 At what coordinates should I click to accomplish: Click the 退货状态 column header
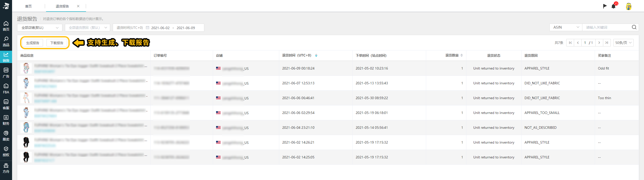pyautogui.click(x=494, y=55)
